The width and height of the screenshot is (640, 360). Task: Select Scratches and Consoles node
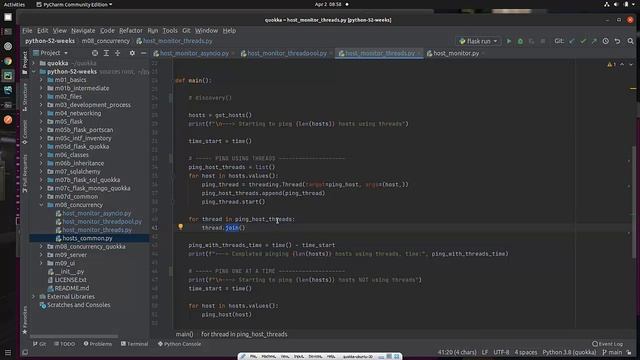[78, 305]
